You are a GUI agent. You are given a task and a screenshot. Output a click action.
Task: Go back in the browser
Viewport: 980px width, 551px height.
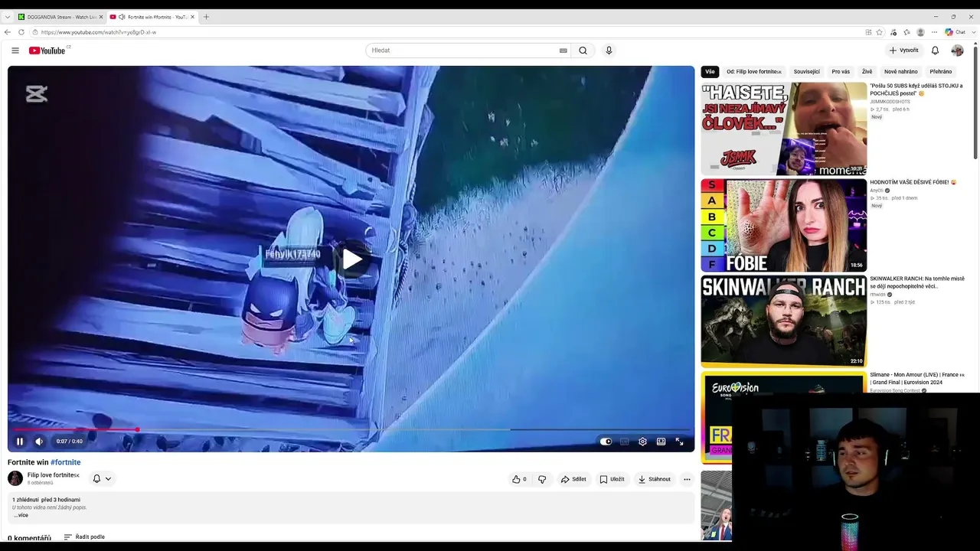click(x=8, y=32)
